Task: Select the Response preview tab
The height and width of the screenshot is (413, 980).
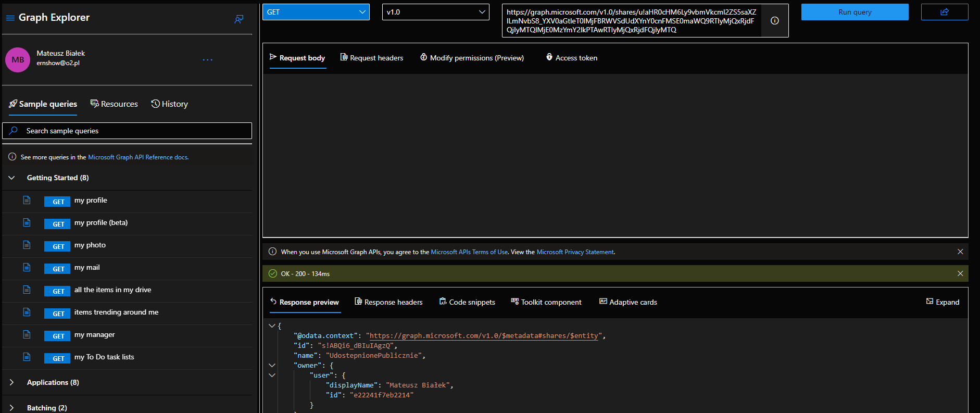Action: (304, 302)
